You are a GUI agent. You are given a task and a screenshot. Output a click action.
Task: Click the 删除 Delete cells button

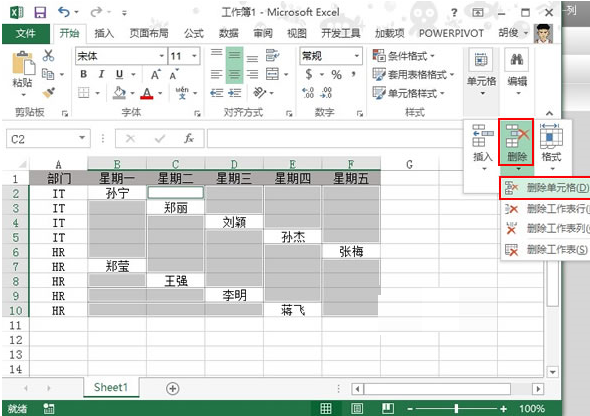coord(516,143)
